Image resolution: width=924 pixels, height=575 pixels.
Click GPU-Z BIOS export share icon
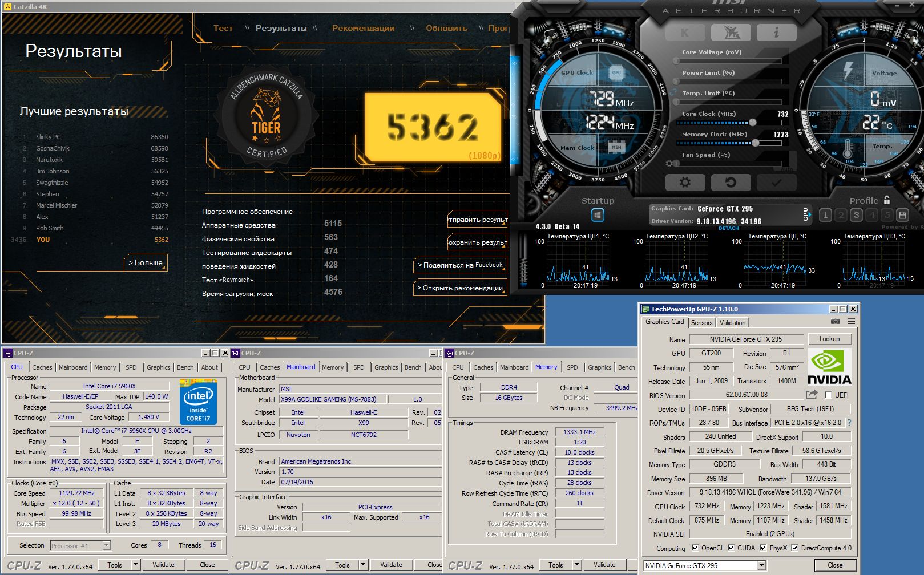pyautogui.click(x=812, y=394)
